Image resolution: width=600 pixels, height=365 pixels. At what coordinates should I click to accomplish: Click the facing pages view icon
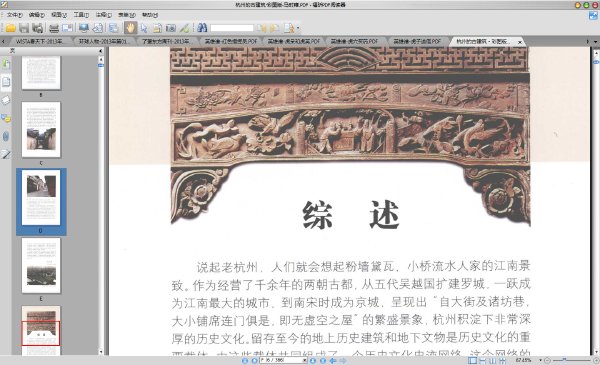click(492, 360)
